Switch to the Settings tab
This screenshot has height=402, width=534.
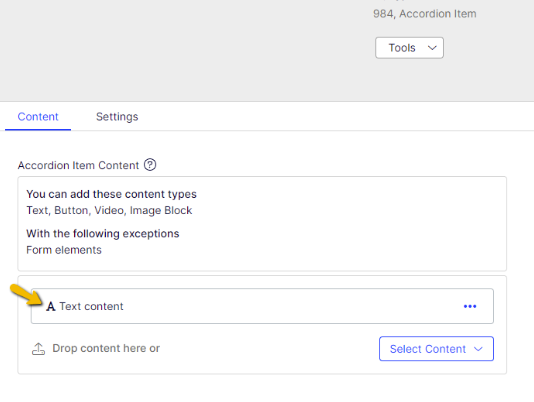pos(117,117)
